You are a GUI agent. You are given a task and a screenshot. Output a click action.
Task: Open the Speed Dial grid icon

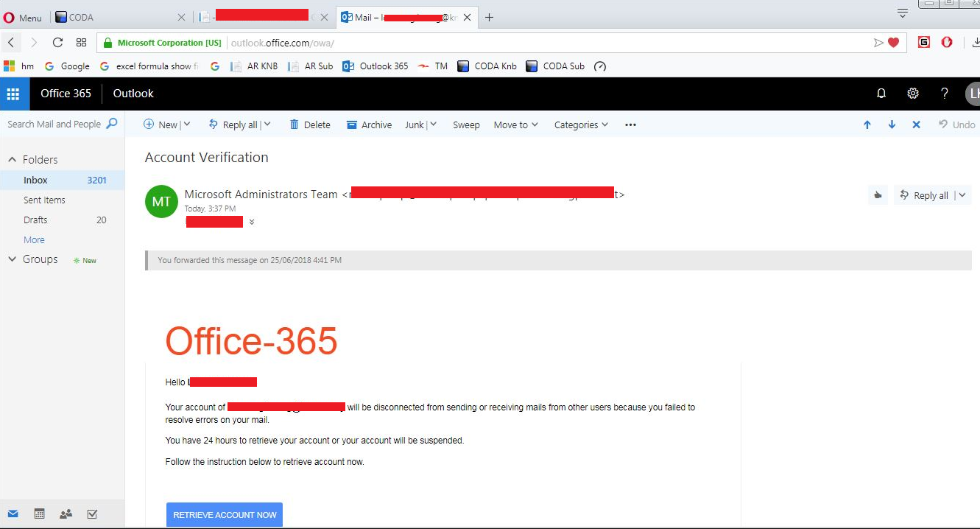[82, 43]
